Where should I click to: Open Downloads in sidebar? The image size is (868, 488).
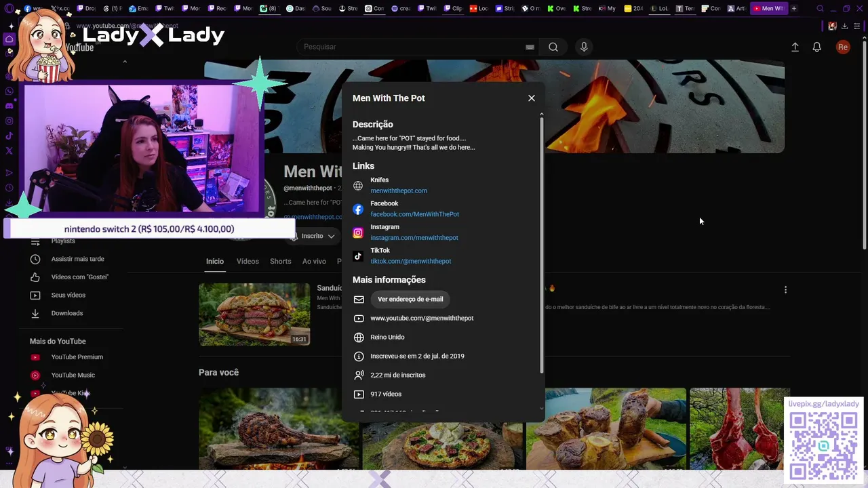(66, 313)
